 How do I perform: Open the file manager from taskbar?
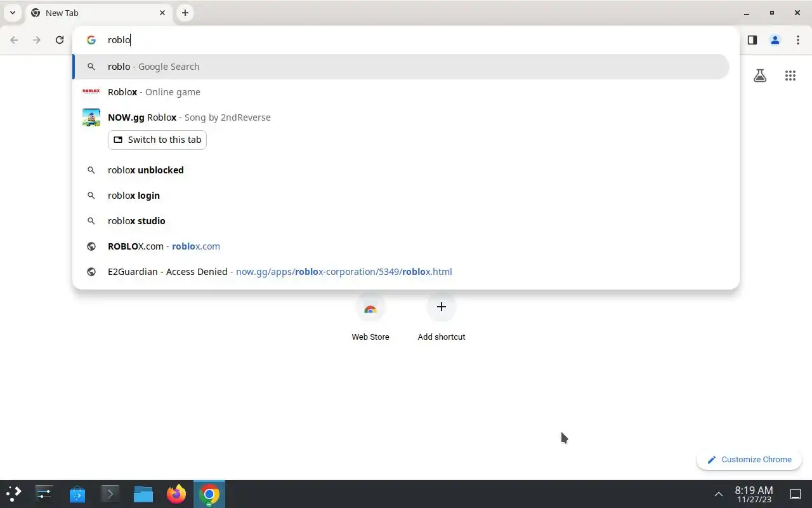pyautogui.click(x=143, y=494)
